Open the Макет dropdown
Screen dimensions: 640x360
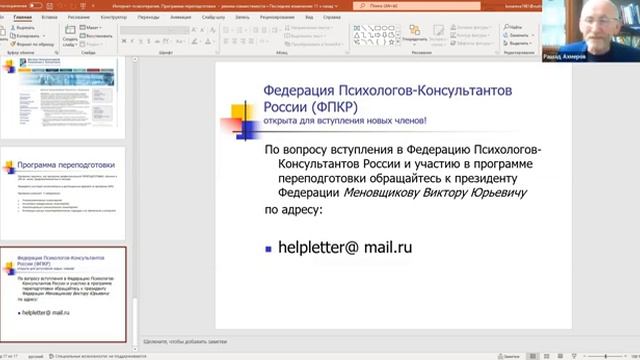coord(91,28)
